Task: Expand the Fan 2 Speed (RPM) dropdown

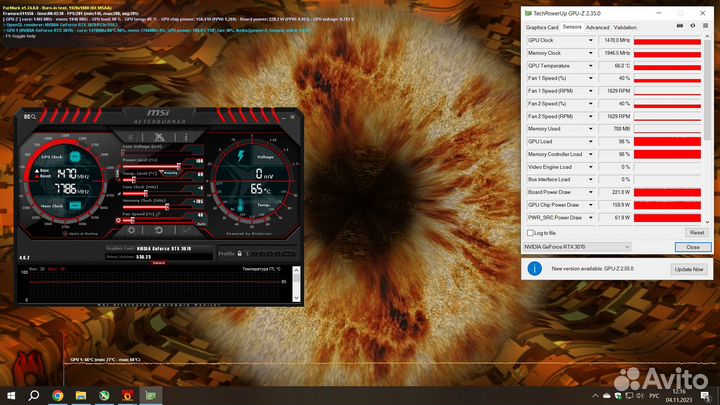Action: (591, 117)
